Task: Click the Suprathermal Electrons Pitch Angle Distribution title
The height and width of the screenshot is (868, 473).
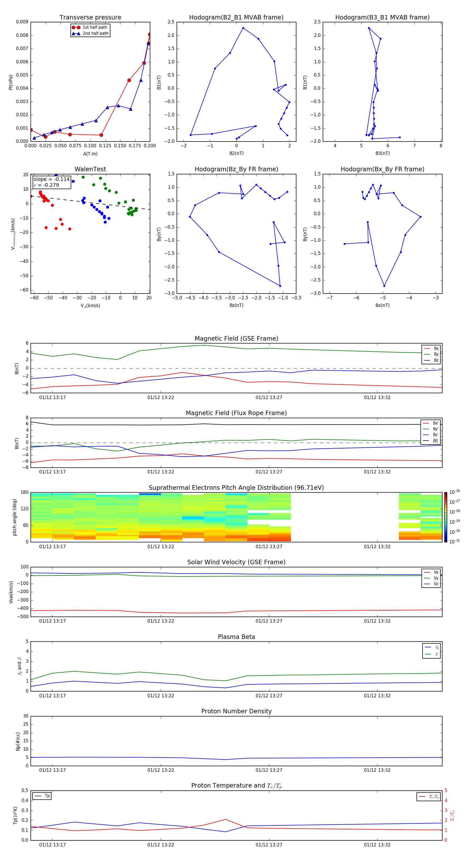Action: click(x=236, y=488)
